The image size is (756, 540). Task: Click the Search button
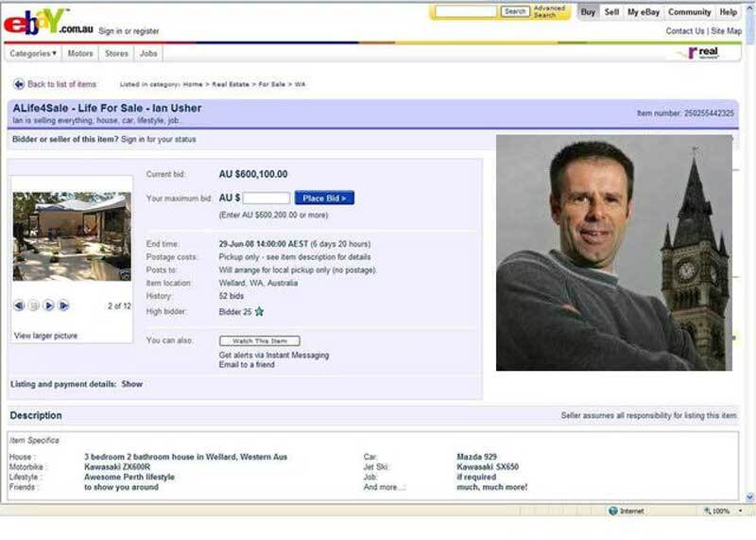click(x=515, y=11)
